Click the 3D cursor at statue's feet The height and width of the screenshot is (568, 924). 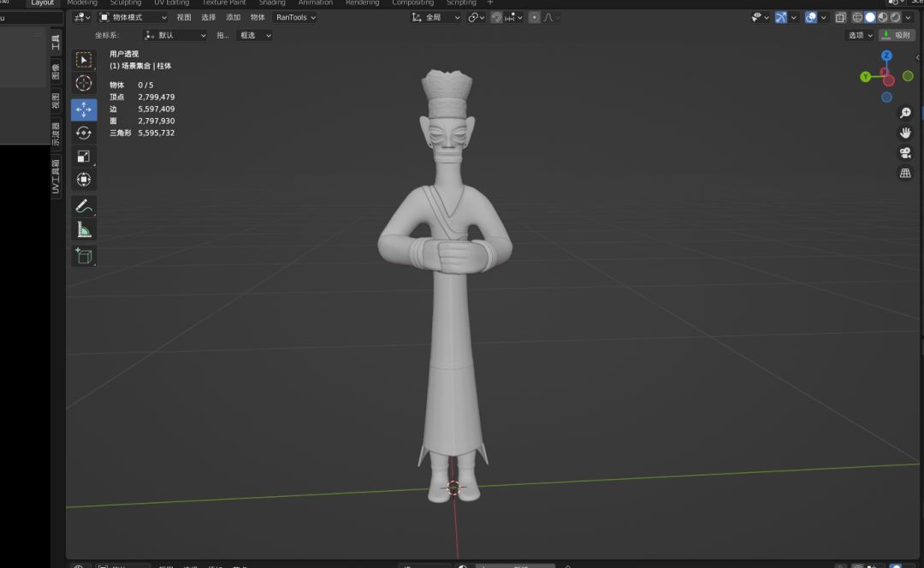(x=453, y=488)
